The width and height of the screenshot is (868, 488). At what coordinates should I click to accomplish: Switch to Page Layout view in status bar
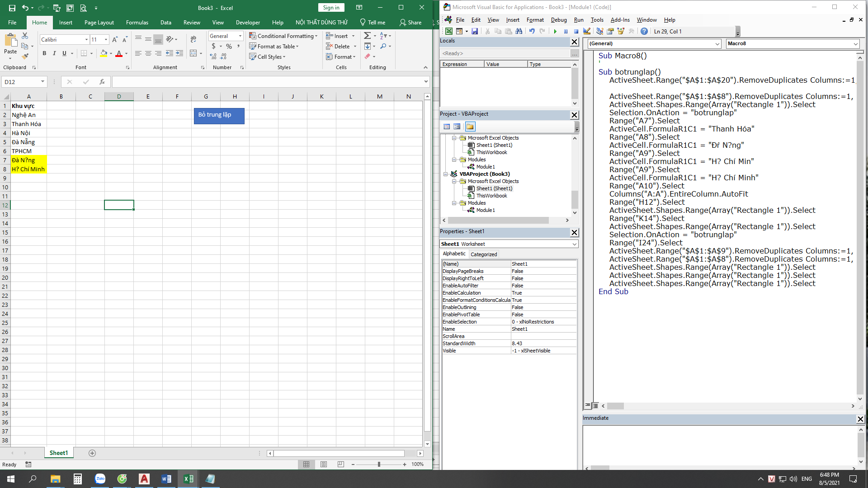[x=324, y=464]
